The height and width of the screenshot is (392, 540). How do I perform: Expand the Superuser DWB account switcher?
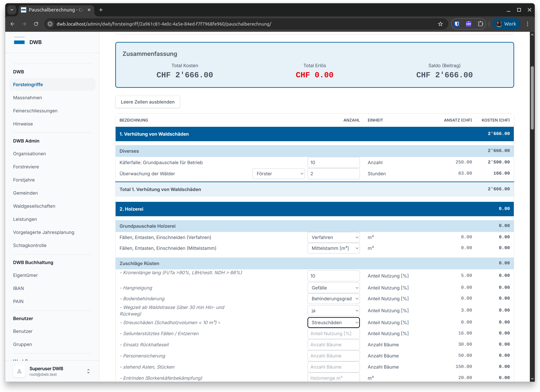(x=88, y=371)
